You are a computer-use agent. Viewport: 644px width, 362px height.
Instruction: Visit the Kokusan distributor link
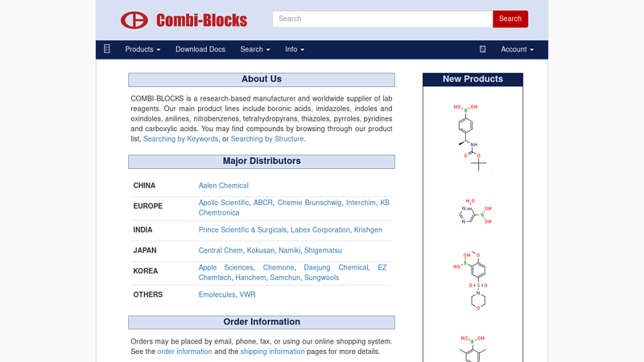coord(260,250)
